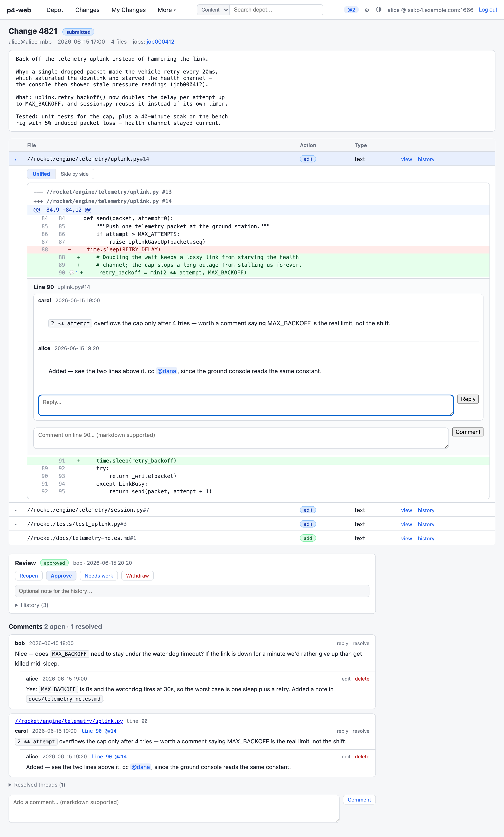Reply to bob's MAX_BACKOFF comment
The image size is (504, 837).
[x=343, y=643]
